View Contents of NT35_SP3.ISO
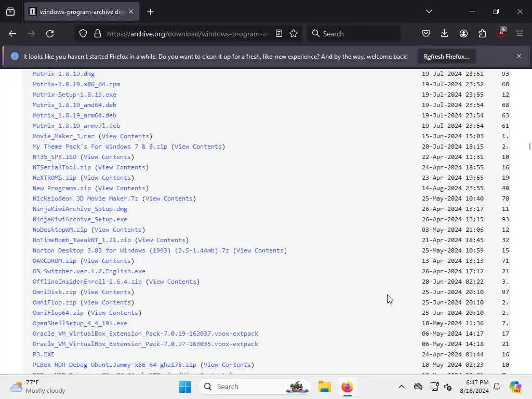Screen dimensions: 532x399 107,157
